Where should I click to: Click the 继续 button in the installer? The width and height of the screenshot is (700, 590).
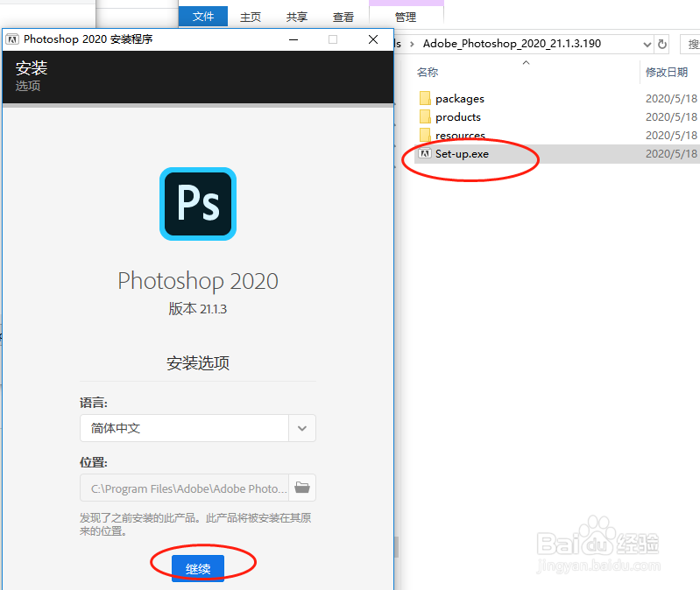tap(198, 568)
